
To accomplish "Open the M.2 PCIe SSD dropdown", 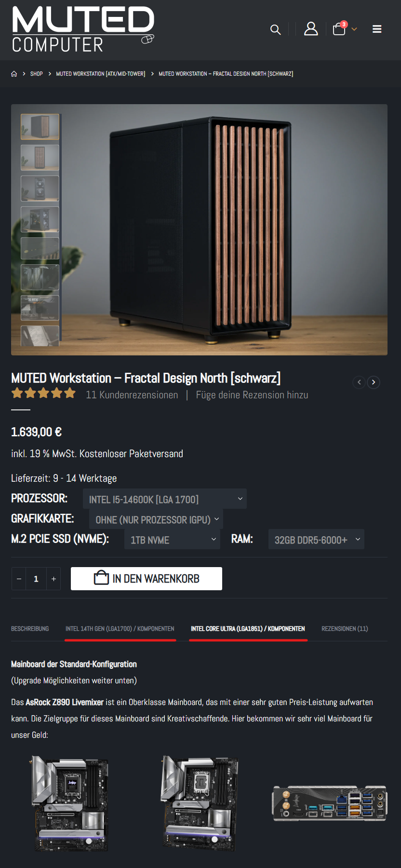I will tap(173, 539).
